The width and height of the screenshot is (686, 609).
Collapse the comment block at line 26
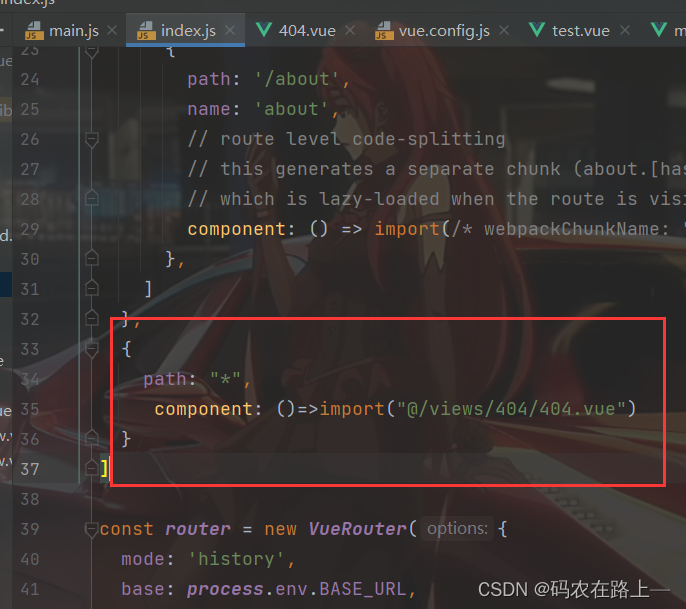tap(91, 140)
